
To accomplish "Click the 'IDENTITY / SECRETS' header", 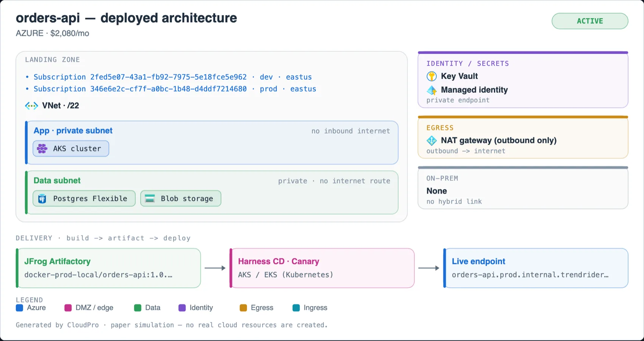I will coord(468,63).
